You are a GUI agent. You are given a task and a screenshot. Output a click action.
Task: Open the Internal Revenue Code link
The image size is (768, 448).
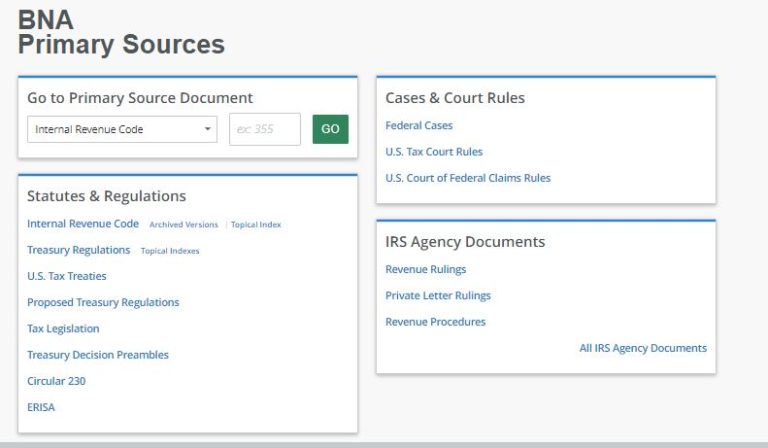click(x=83, y=224)
